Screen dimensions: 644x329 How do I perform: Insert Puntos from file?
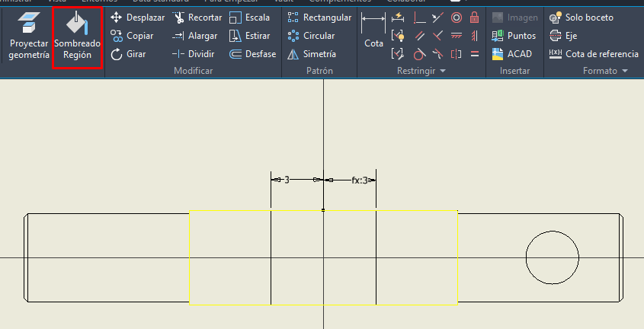[514, 36]
